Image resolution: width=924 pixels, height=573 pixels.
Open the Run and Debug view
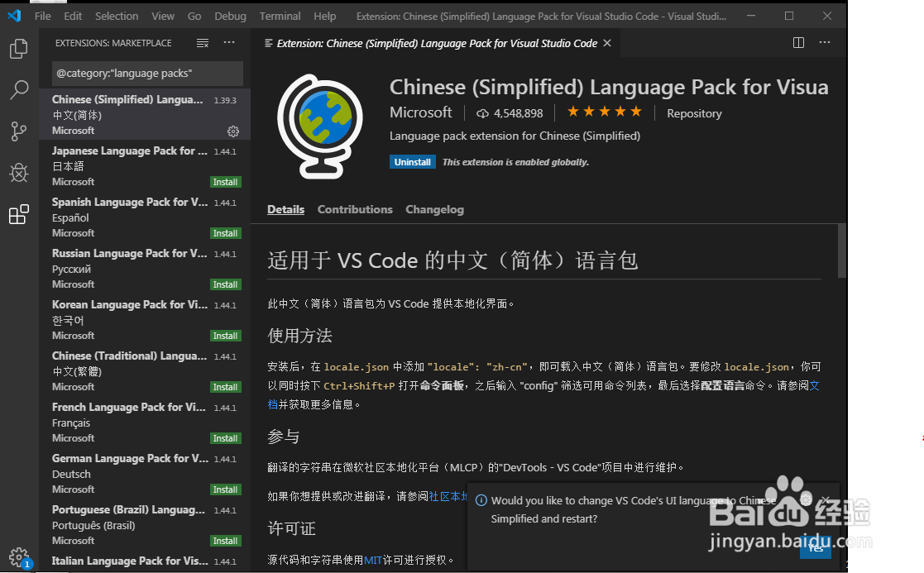pos(18,173)
